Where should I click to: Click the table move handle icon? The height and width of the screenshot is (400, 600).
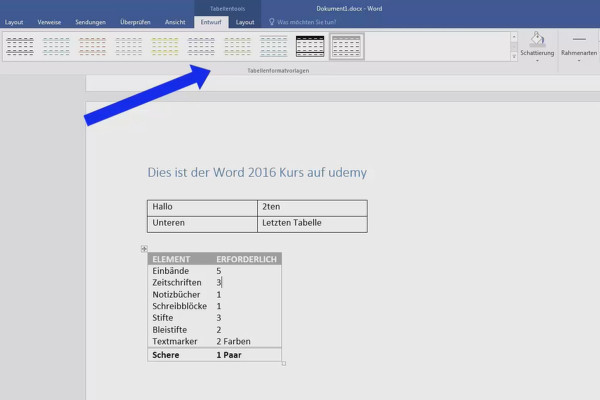(x=144, y=249)
